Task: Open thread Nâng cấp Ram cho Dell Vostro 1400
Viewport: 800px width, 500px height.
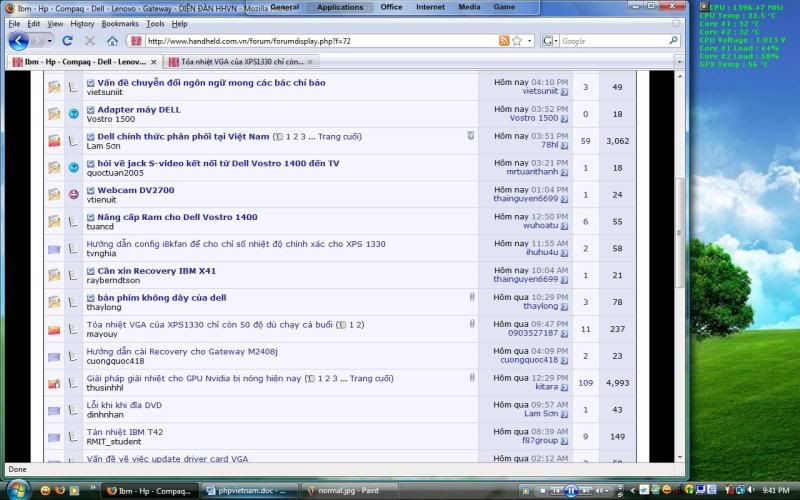Action: [x=177, y=216]
